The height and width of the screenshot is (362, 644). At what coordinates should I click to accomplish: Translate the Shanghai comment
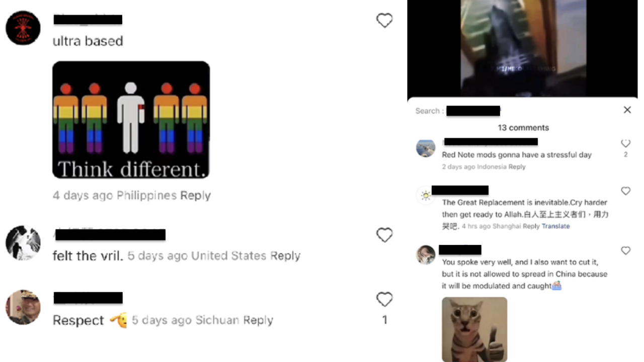pos(556,226)
